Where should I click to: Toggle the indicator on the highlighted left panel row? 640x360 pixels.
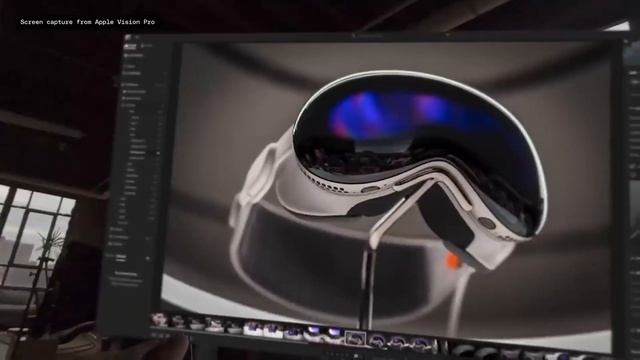158,153
